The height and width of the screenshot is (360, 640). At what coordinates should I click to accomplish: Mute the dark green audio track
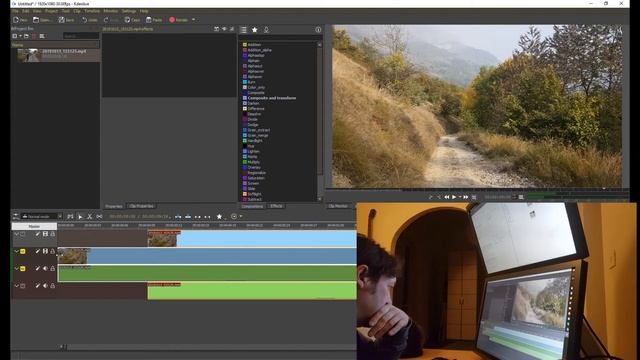[45, 269]
